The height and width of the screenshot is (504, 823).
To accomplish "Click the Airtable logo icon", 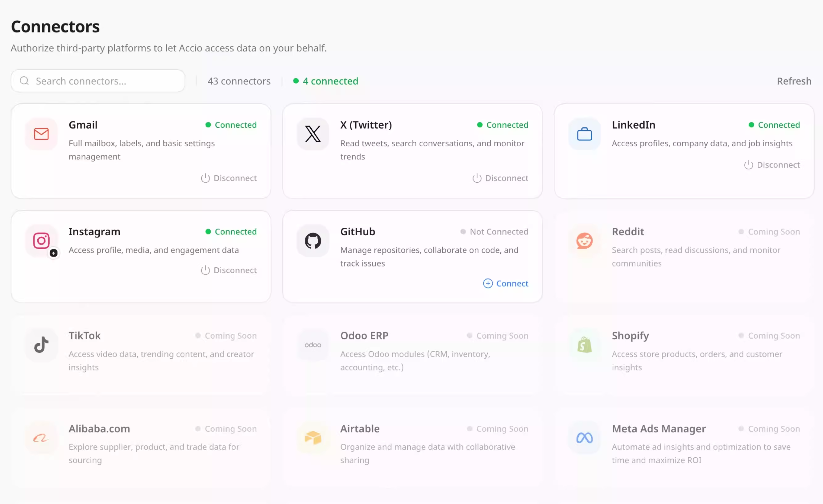I will [x=313, y=438].
